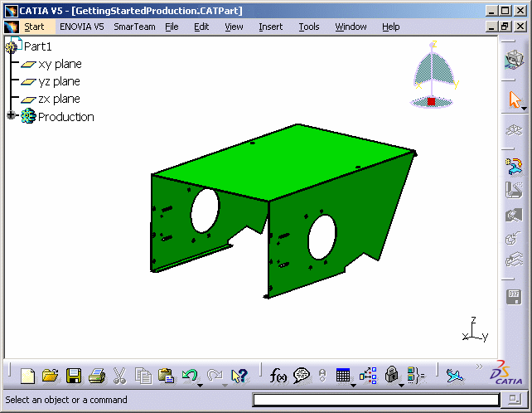
Task: Select the yz plane in the tree
Action: coord(59,81)
